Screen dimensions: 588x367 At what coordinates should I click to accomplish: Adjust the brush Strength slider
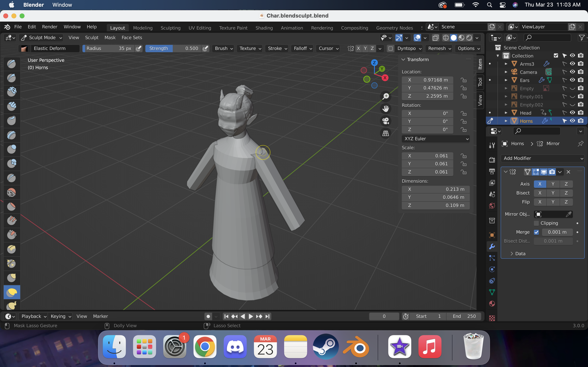coord(174,48)
